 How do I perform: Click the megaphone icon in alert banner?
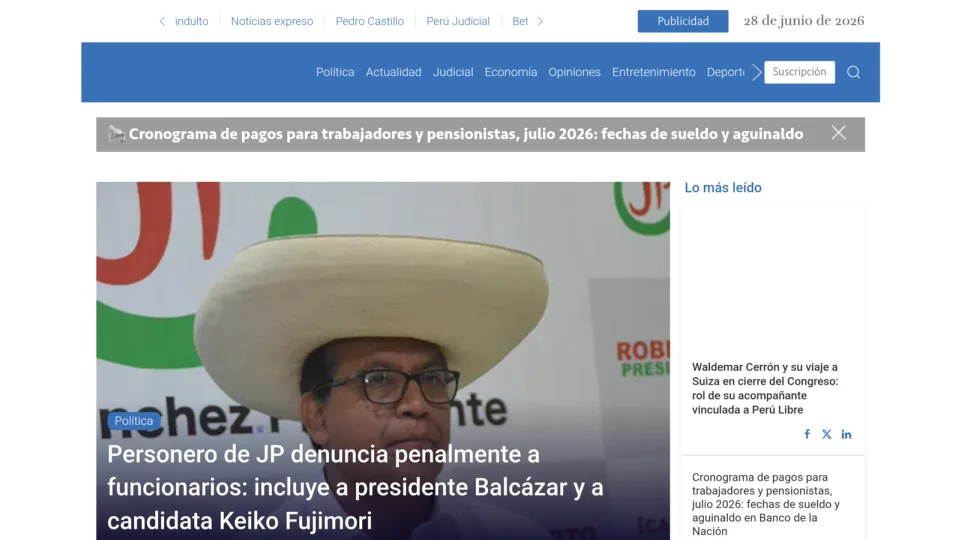point(116,133)
